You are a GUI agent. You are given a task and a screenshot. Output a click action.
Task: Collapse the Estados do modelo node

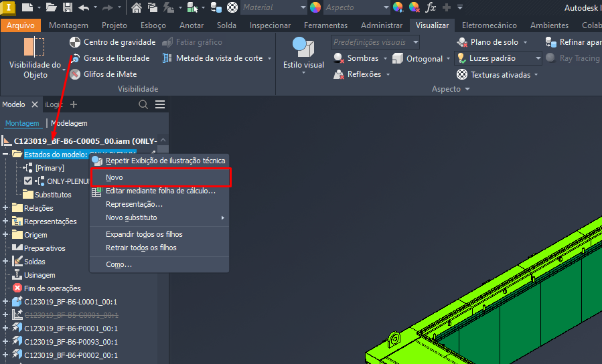5,155
